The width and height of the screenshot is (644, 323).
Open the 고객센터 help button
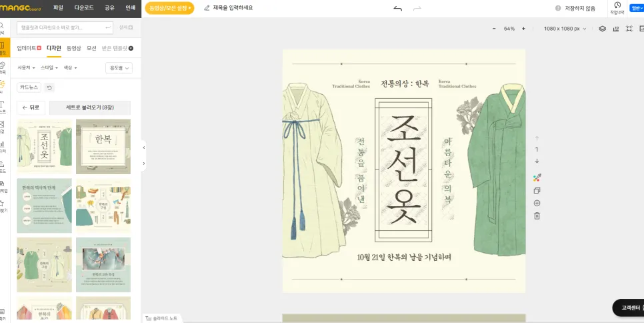[629, 308]
